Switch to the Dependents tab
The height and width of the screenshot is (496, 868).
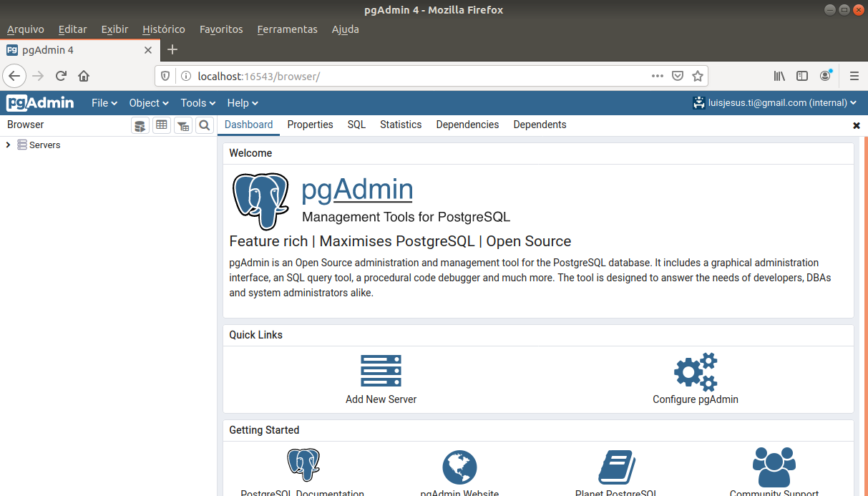[x=540, y=125]
